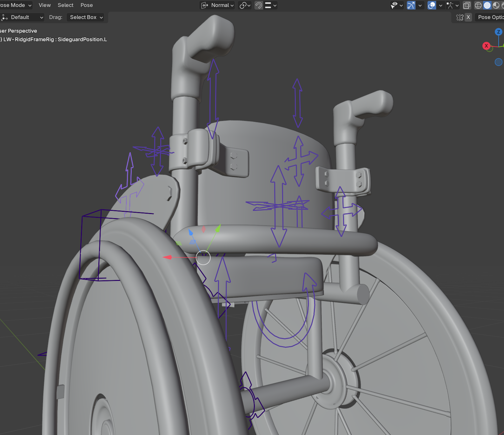Image resolution: width=504 pixels, height=435 pixels.
Task: Expand the overlays settings dropdown arrow
Action: pos(441,5)
